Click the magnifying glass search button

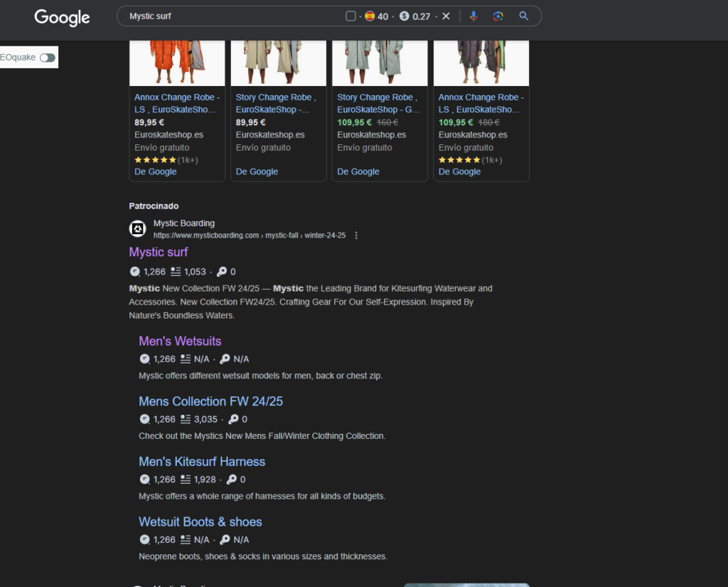click(524, 16)
